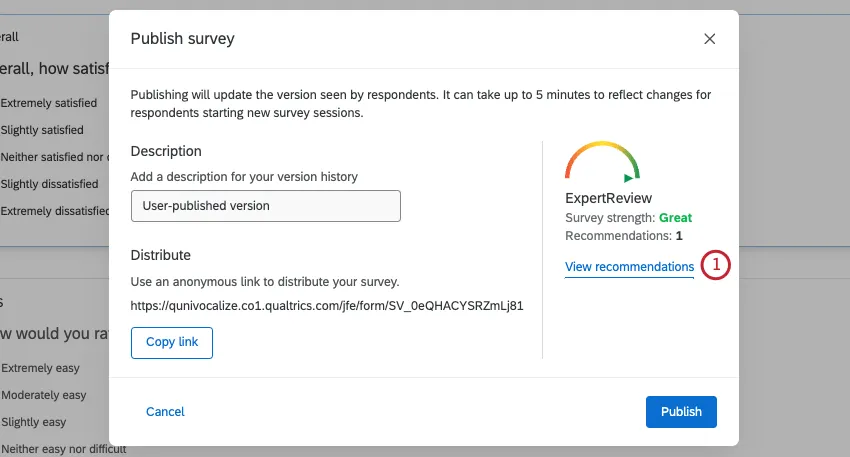Screen dimensions: 850x457
Task: Pick the Moderately easy answer choice
Action: (x=44, y=395)
